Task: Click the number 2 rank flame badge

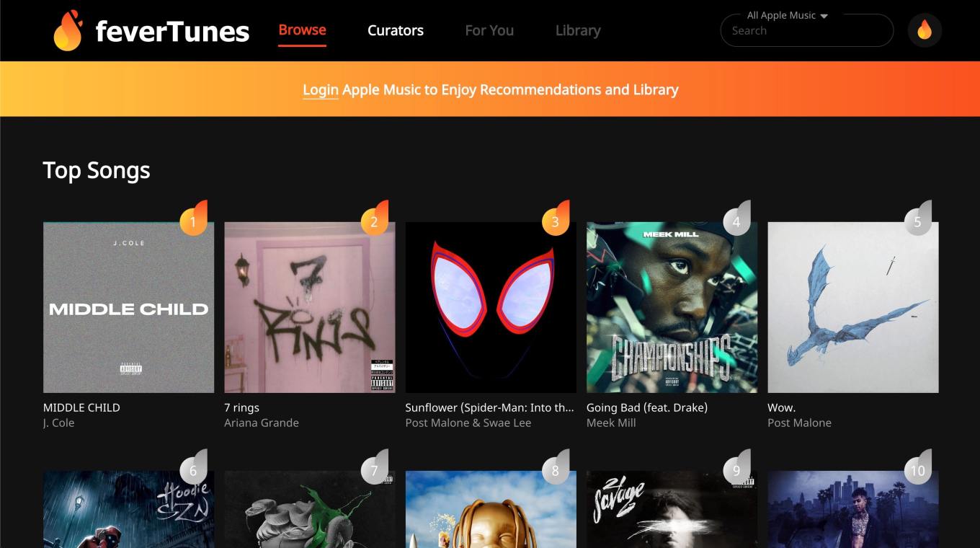Action: point(374,219)
